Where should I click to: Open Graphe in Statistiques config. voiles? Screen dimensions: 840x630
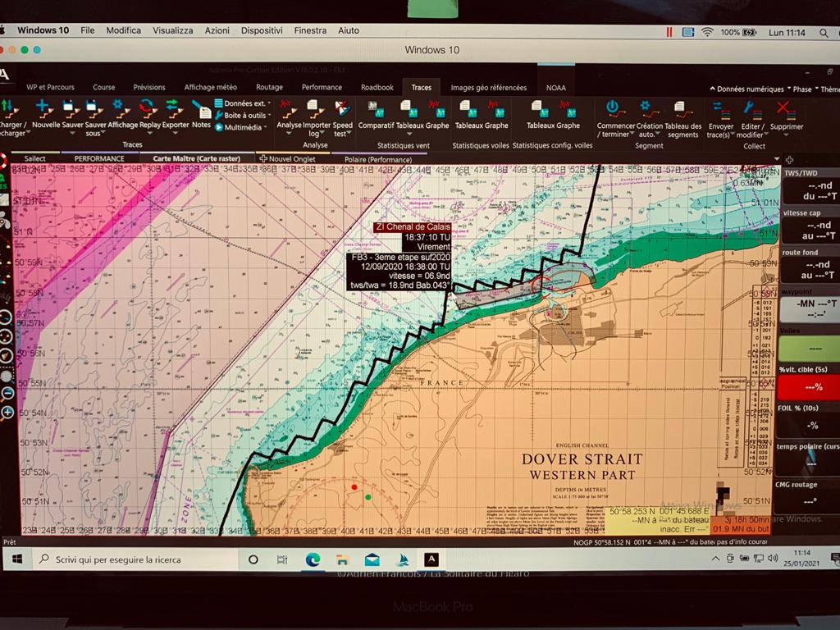point(568,109)
